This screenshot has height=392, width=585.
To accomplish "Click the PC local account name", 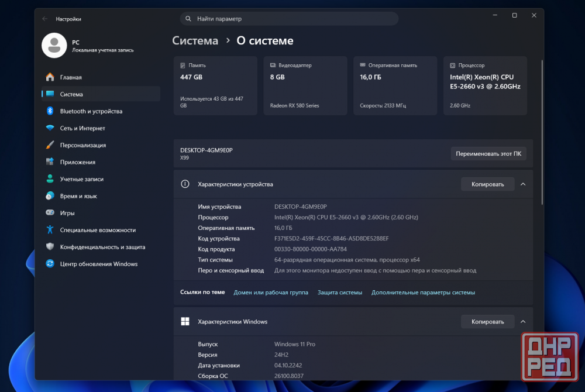I will (x=75, y=43).
